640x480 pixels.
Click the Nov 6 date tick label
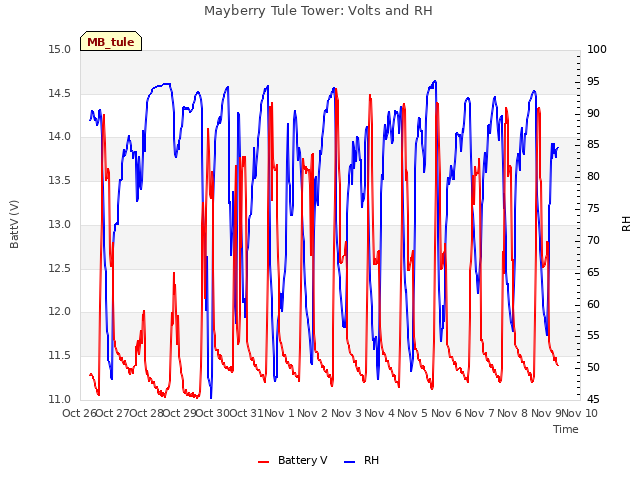click(x=446, y=413)
